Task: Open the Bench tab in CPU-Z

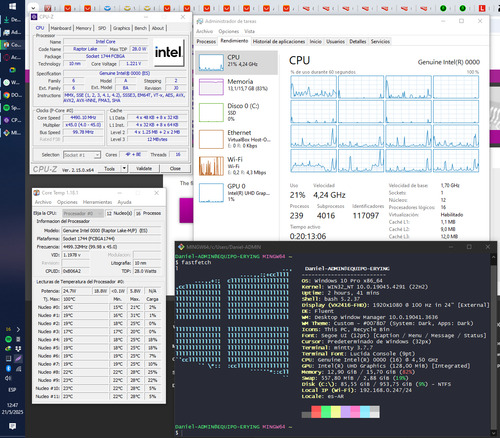Action: click(141, 28)
